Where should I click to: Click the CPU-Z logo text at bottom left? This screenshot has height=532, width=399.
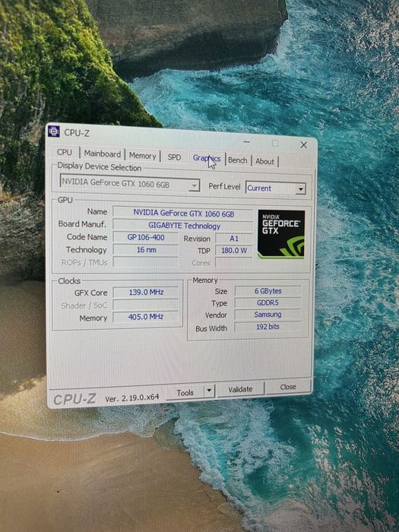(x=74, y=399)
